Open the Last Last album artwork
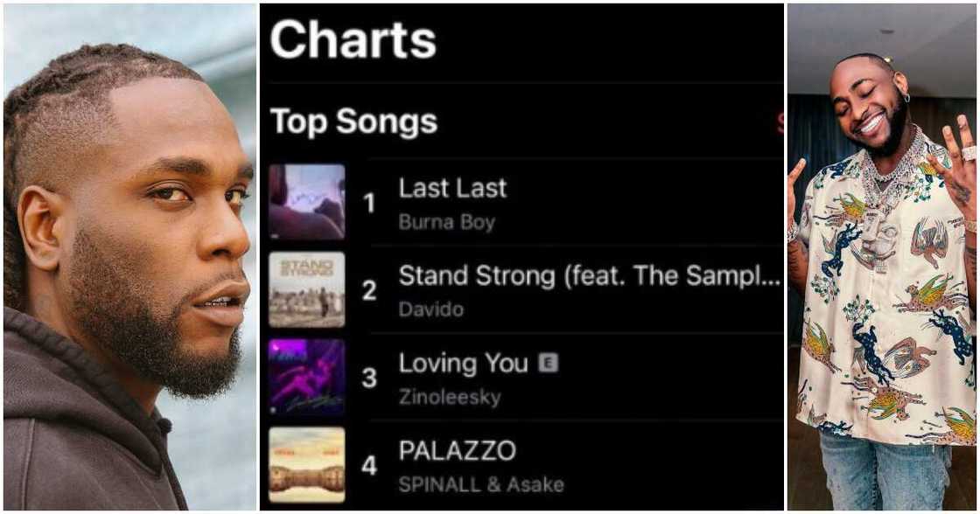980x514 pixels. [x=306, y=202]
